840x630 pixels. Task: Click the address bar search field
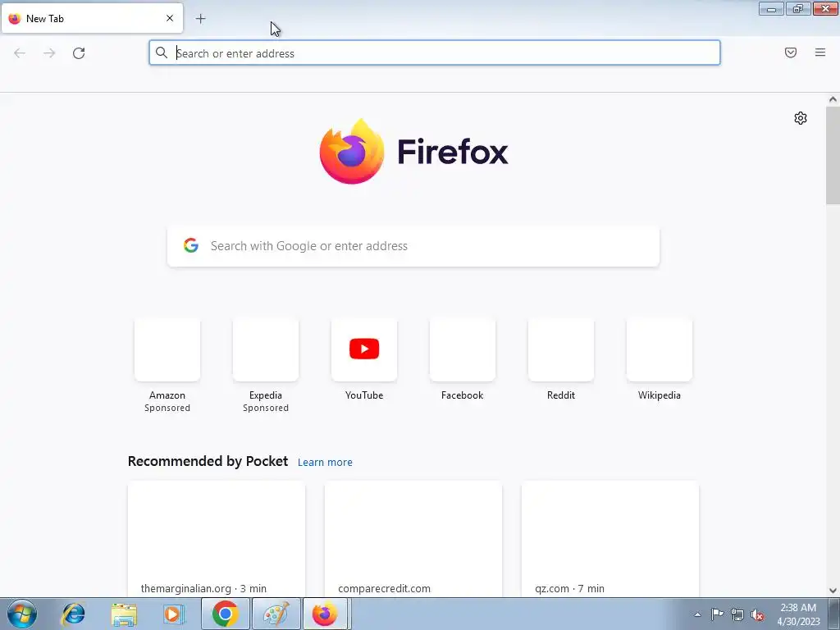click(435, 53)
